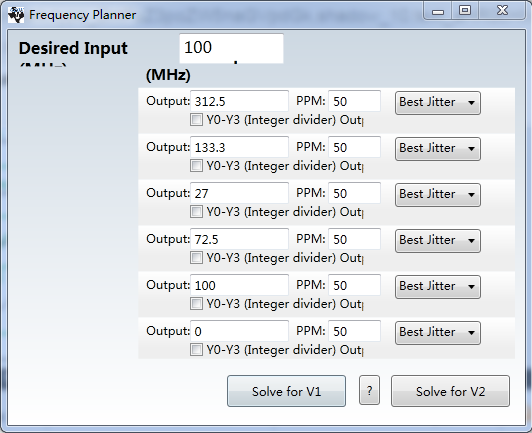
Task: Select the Desired Input field showing 100
Action: click(231, 48)
